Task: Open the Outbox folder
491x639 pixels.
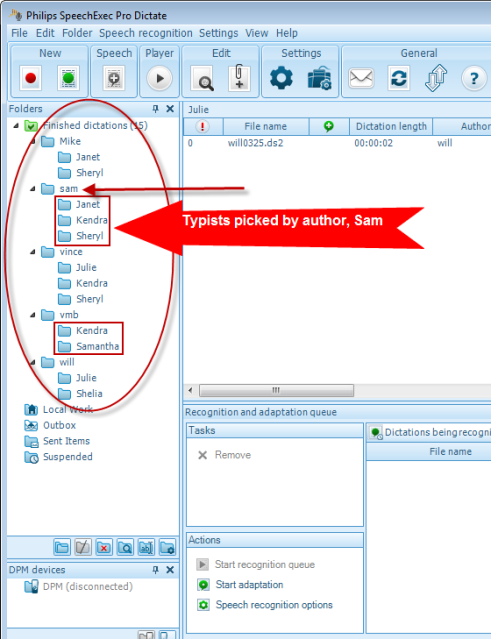Action: 50,426
